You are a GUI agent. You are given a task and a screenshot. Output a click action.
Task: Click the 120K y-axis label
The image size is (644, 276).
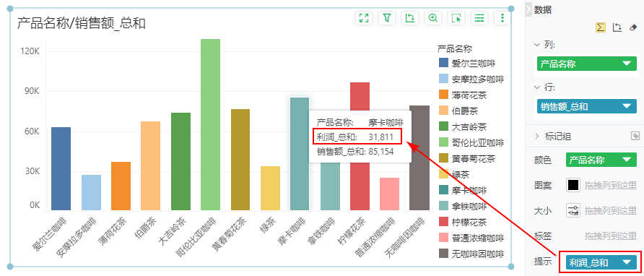click(30, 52)
